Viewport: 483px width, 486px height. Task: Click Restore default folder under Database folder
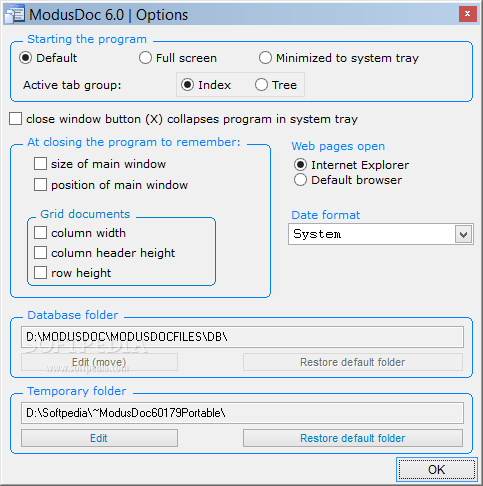pyautogui.click(x=353, y=362)
